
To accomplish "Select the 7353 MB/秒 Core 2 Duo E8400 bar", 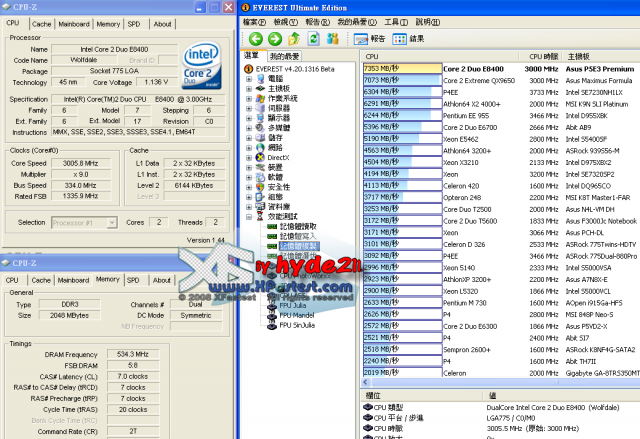I will (x=402, y=69).
